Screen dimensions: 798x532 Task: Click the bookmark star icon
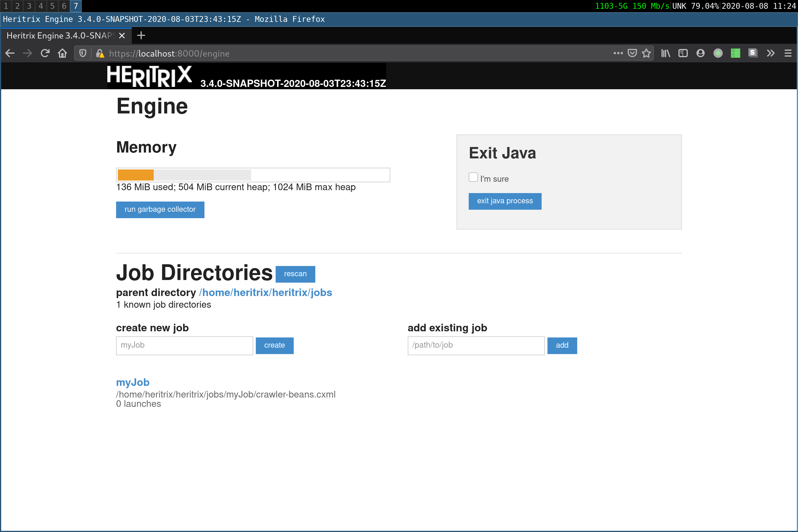click(646, 53)
